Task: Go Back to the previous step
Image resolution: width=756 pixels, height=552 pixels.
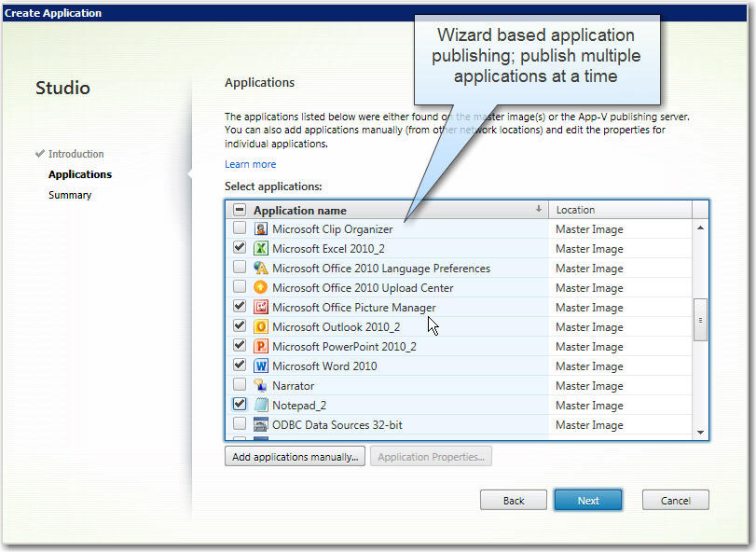Action: [514, 501]
